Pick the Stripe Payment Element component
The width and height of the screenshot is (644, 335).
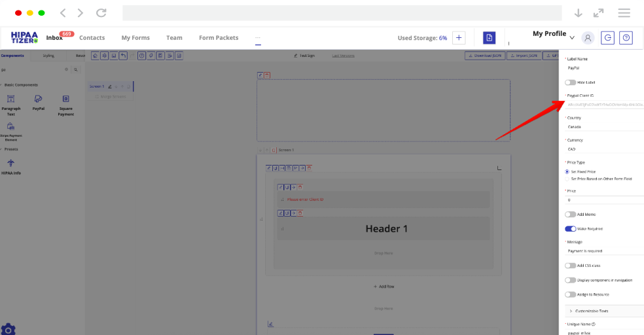[x=10, y=126]
